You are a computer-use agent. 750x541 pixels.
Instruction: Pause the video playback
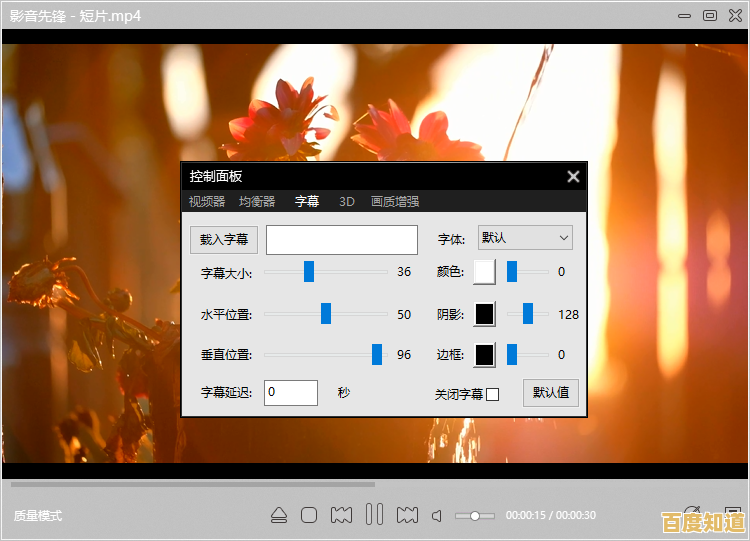(374, 515)
